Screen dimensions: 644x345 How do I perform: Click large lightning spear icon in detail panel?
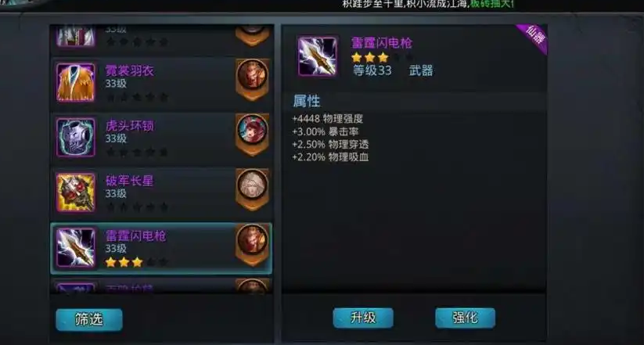(x=318, y=56)
